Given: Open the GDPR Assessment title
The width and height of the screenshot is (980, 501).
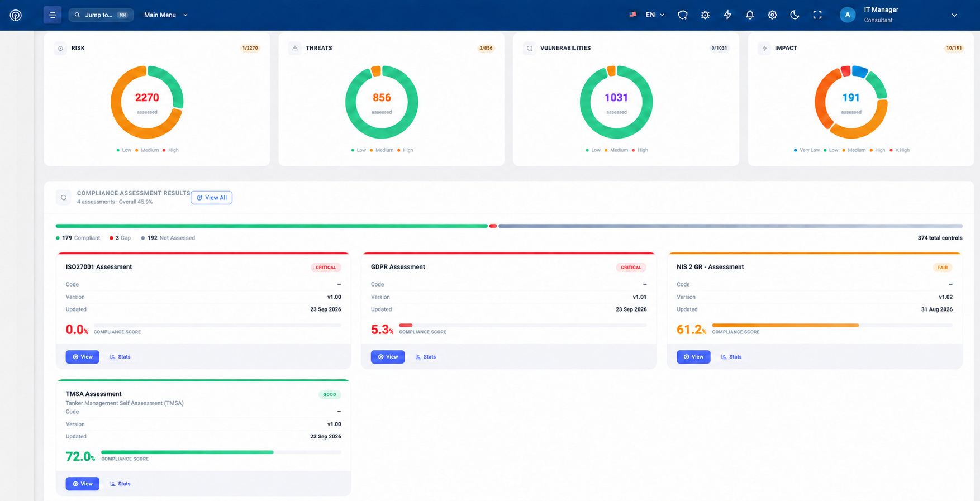Looking at the screenshot, I should point(398,267).
